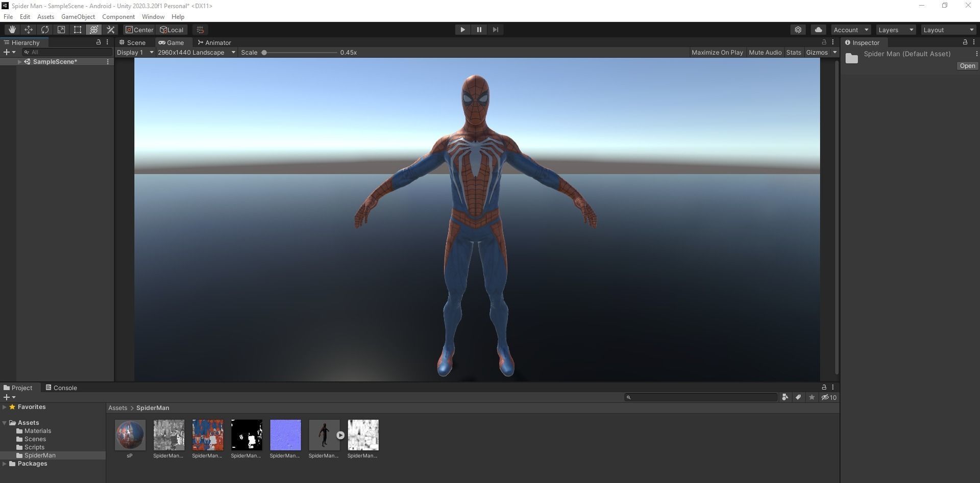Select the Rect tool
980x483 pixels.
[x=78, y=30]
